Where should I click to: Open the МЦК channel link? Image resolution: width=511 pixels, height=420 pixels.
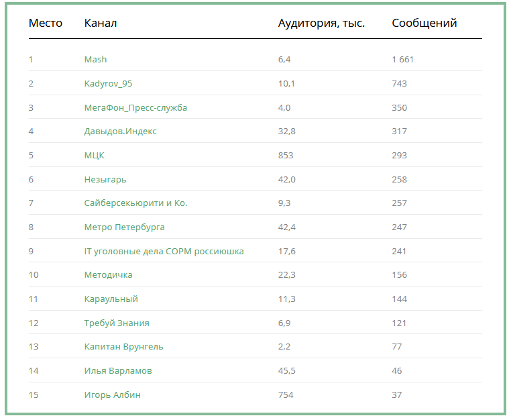(94, 156)
